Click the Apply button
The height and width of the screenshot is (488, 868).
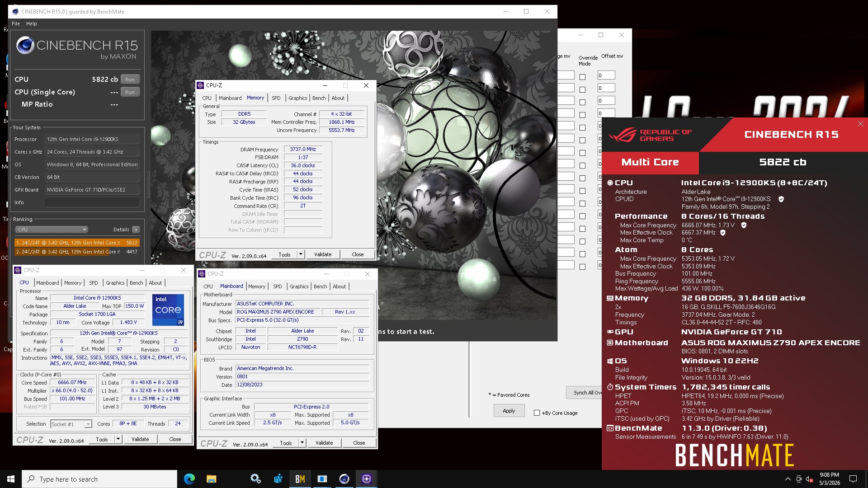[509, 411]
